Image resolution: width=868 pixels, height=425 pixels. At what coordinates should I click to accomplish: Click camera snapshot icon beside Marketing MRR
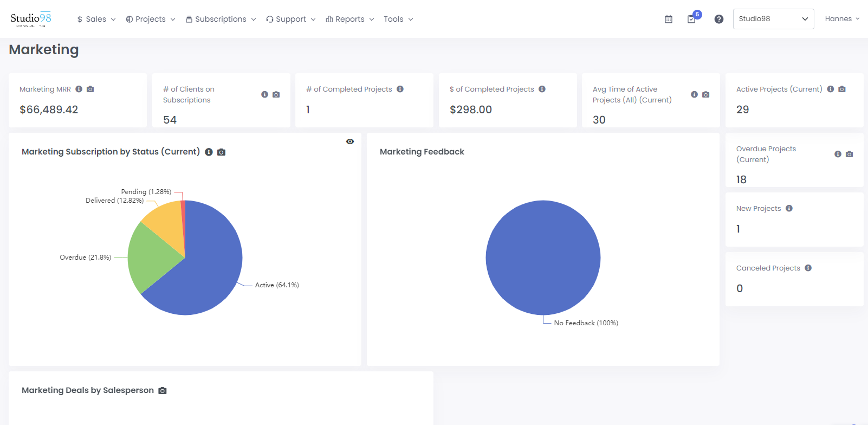pyautogui.click(x=90, y=89)
